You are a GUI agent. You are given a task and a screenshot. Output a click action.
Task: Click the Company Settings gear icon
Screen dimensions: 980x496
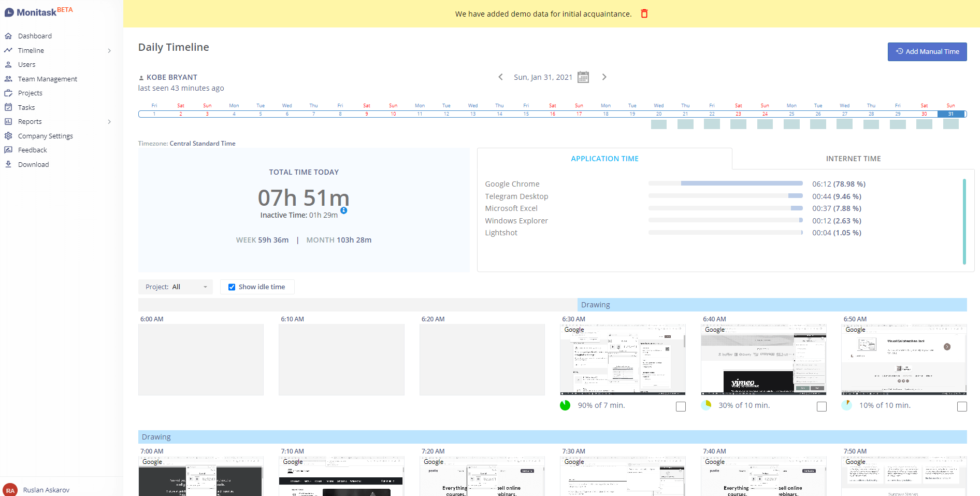click(x=8, y=136)
